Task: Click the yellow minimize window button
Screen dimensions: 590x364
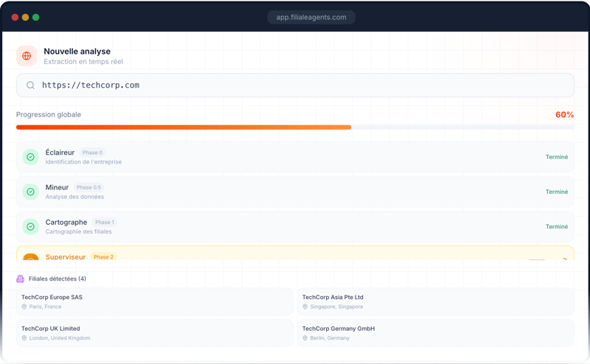Action: tap(25, 17)
